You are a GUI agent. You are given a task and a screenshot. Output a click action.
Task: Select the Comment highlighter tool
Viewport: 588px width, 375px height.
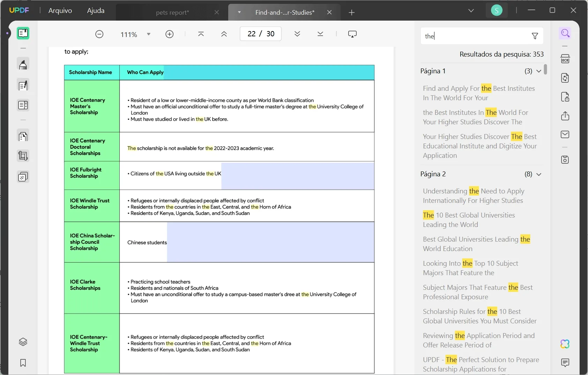pyautogui.click(x=23, y=65)
